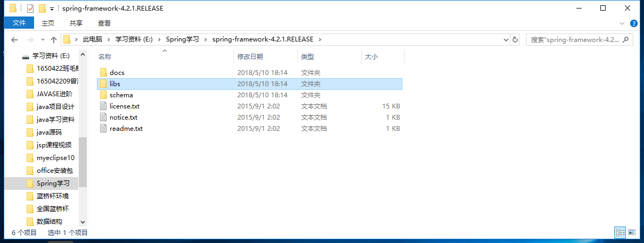Click spring-framework-4.2.1.RELEASE breadcrumb segment

[x=263, y=39]
